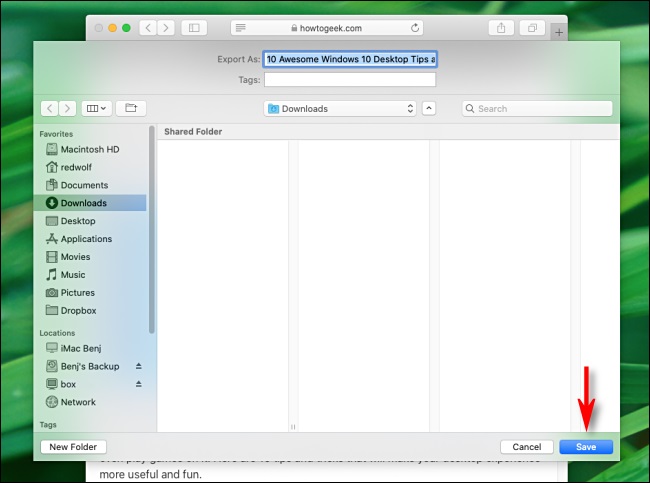Open the column view options dropdown

(96, 109)
